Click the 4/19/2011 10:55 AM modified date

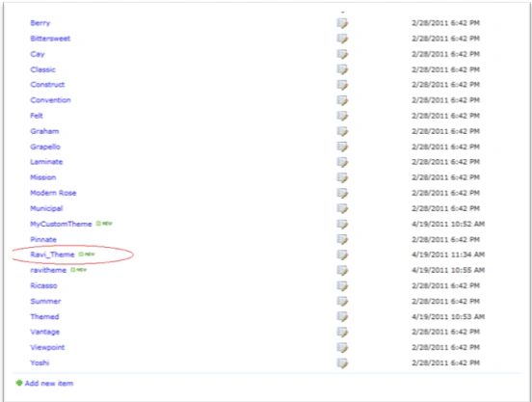[448, 270]
